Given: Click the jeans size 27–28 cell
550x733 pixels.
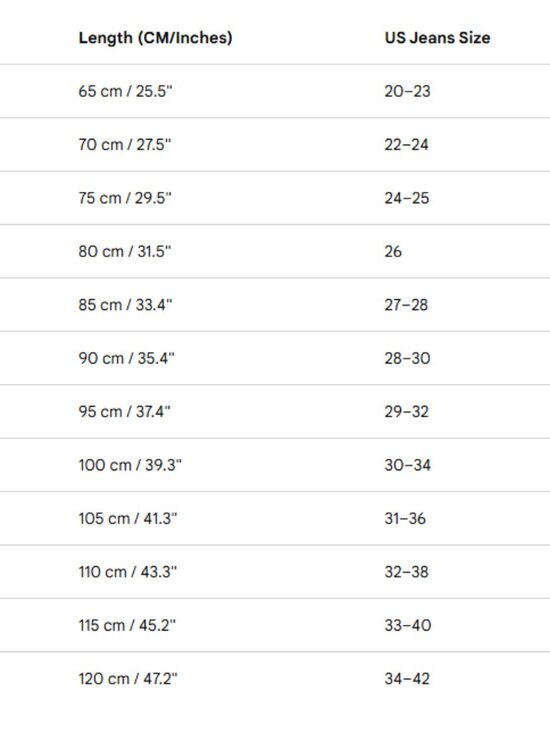Looking at the screenshot, I should pos(406,305).
